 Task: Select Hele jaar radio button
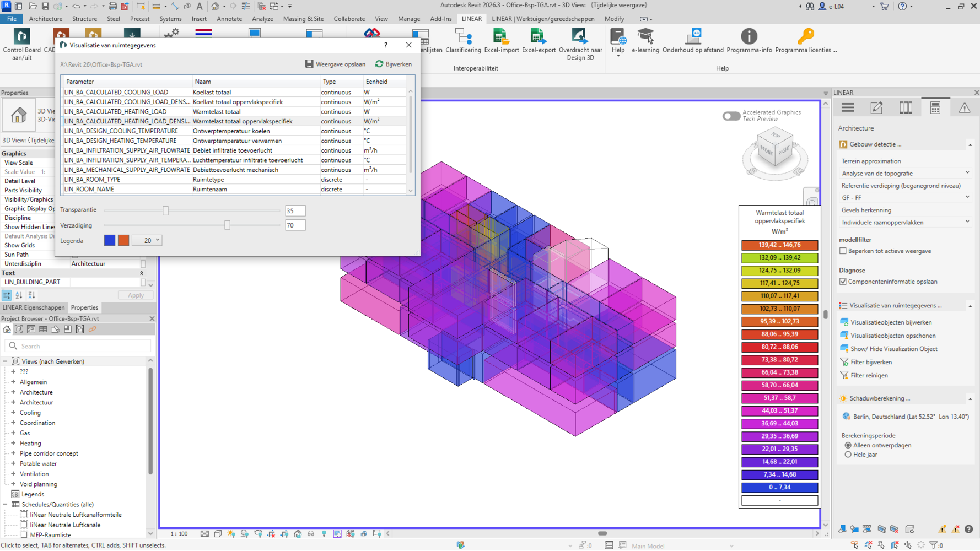point(848,455)
